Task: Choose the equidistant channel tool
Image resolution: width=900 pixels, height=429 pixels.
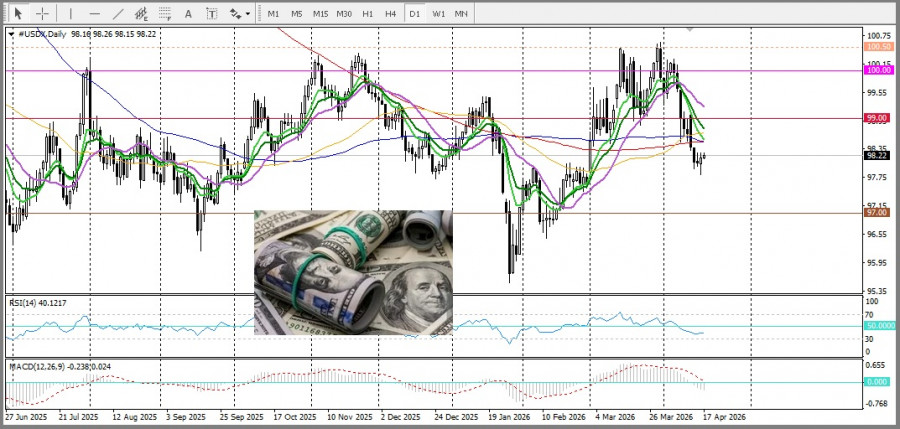Action: tap(143, 13)
